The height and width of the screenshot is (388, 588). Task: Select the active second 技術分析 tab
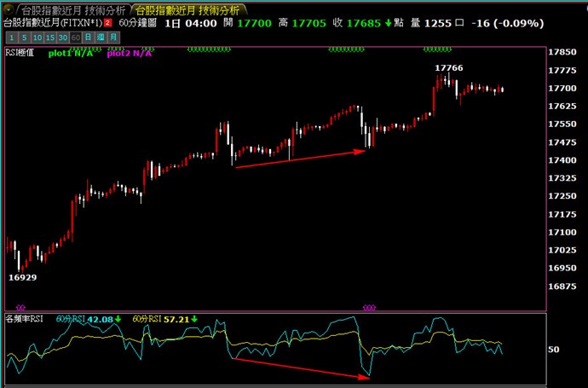point(188,9)
